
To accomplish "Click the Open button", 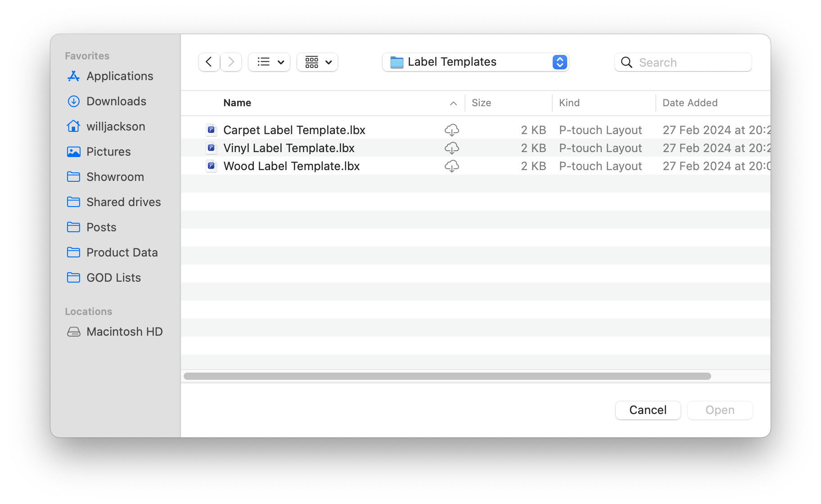I will coord(720,410).
